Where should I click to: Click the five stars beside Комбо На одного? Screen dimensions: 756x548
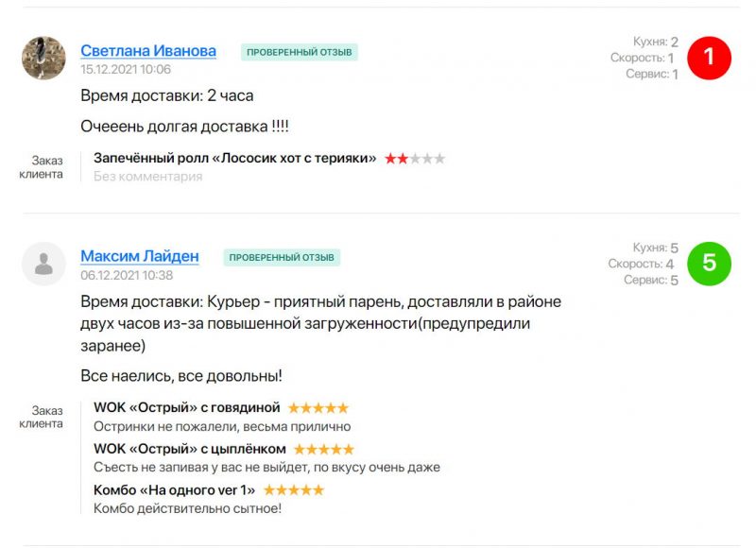[295, 490]
